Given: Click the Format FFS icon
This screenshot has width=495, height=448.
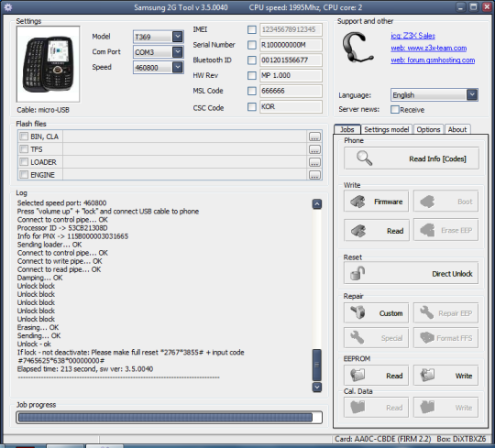Looking at the screenshot, I should click(x=427, y=337).
